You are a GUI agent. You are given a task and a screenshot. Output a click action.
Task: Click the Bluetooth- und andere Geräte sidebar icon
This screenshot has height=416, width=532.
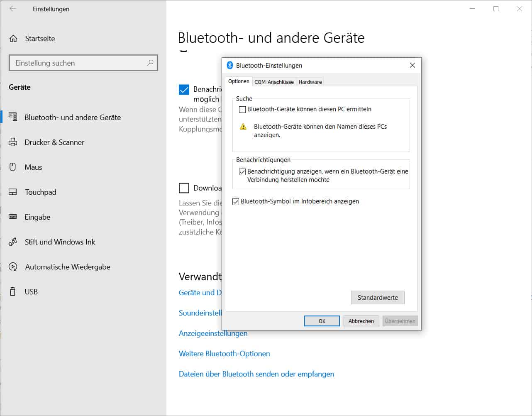13,117
